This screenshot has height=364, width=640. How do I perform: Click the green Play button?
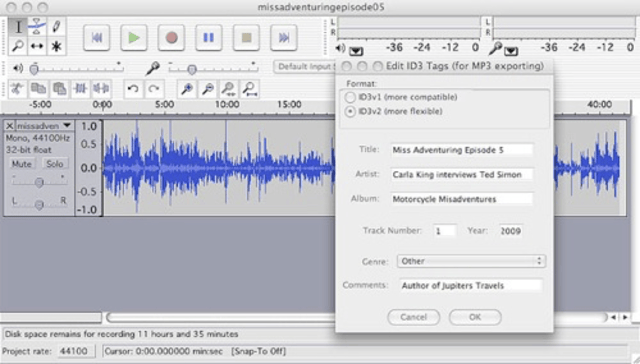pyautogui.click(x=134, y=38)
